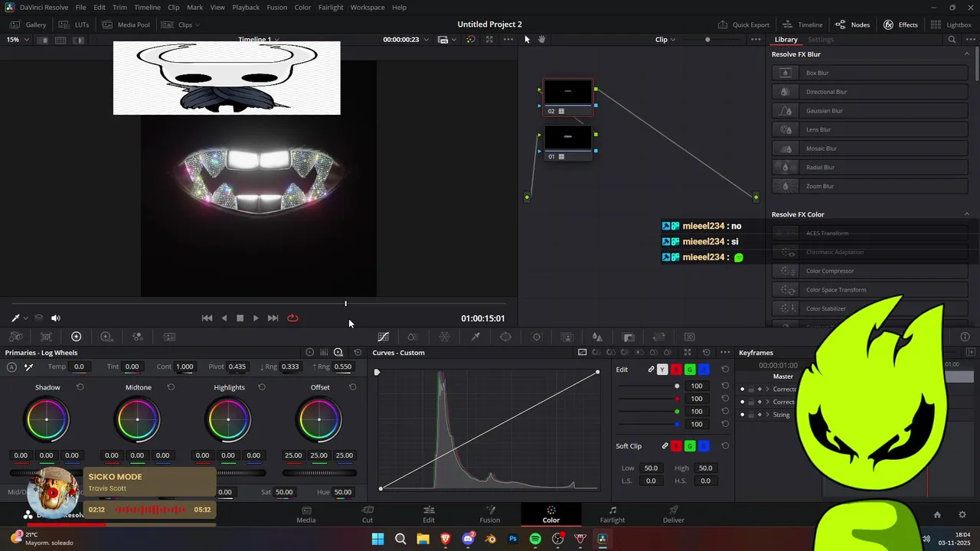Open the Gallery panel button
The width and height of the screenshot is (980, 551).
pyautogui.click(x=28, y=24)
